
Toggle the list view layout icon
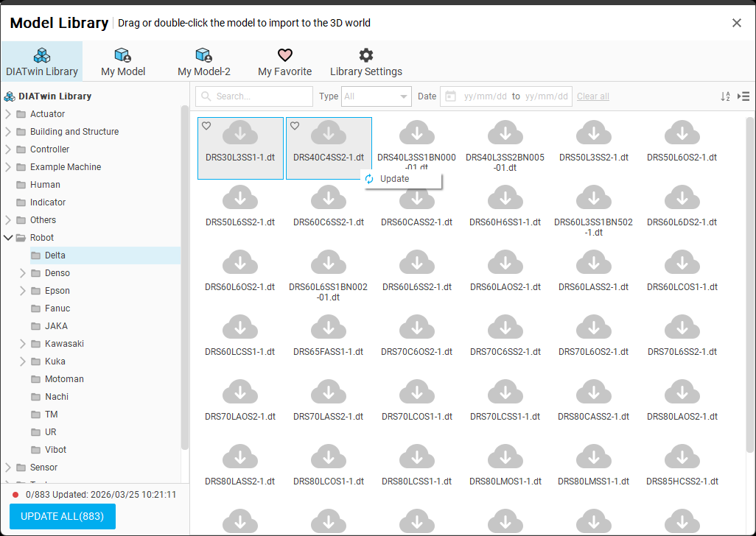(x=743, y=96)
